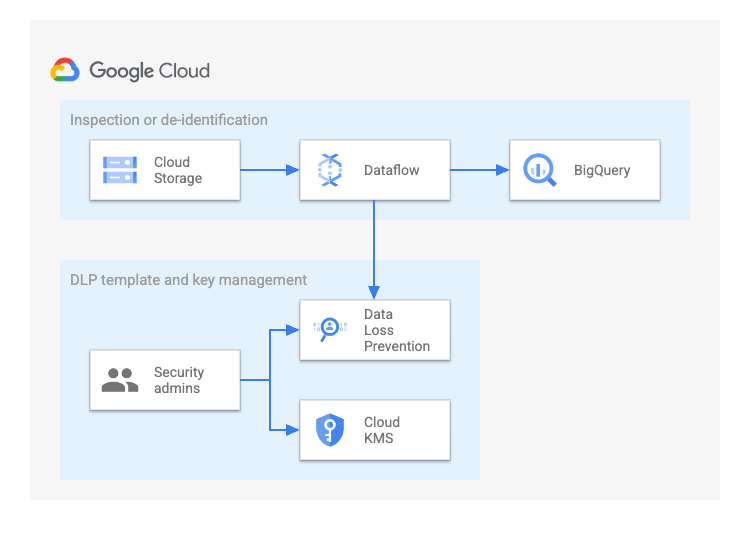This screenshot has height=540, width=750.
Task: Select the 'BigQuery' label text
Action: [x=602, y=170]
